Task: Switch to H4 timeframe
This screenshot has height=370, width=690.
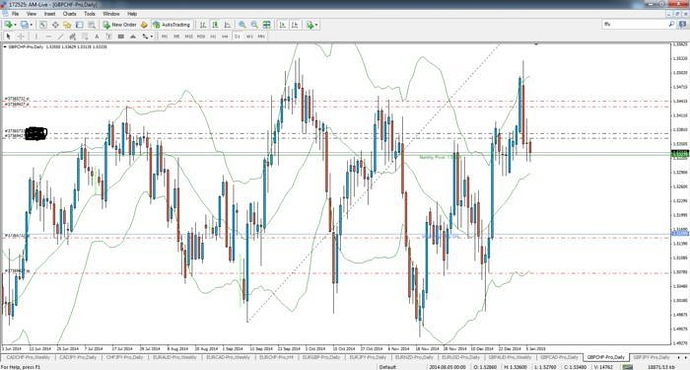Action: pos(225,37)
